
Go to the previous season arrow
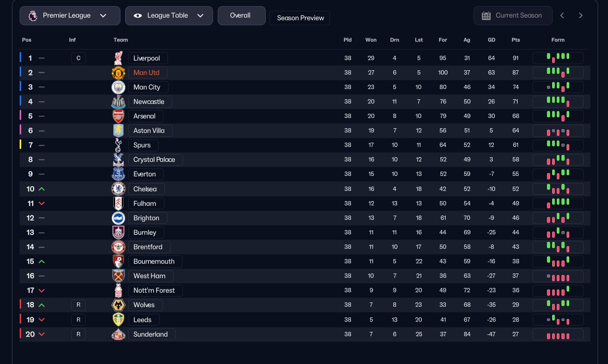[562, 16]
